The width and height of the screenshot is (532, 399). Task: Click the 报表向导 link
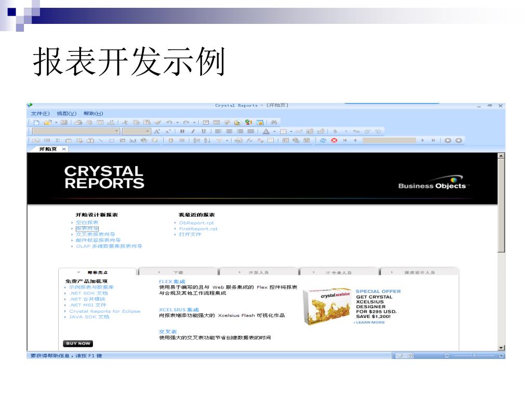tap(87, 229)
